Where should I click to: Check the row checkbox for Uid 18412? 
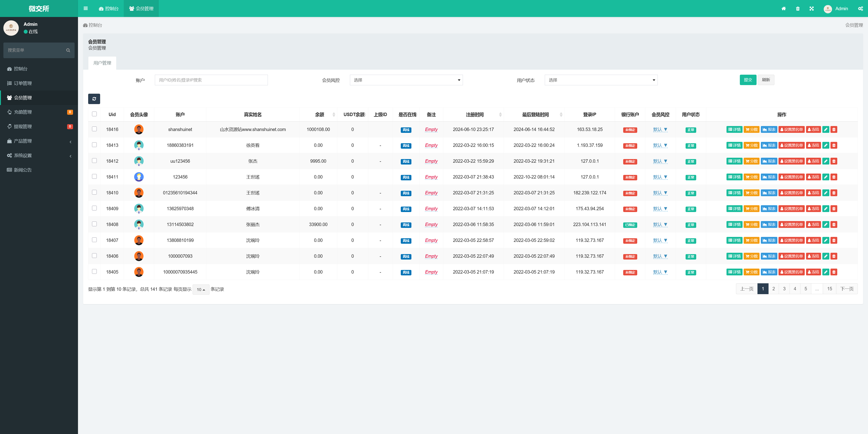click(94, 160)
